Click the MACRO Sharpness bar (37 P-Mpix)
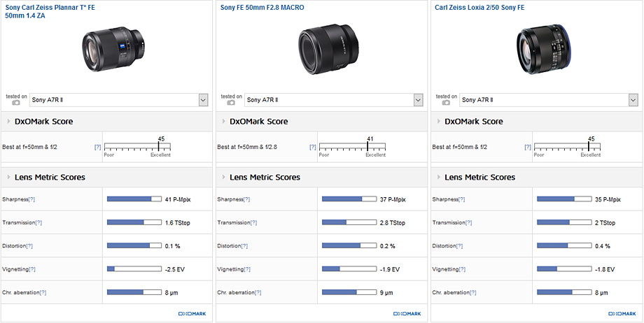Screen dimensions: 644x323 (349, 199)
